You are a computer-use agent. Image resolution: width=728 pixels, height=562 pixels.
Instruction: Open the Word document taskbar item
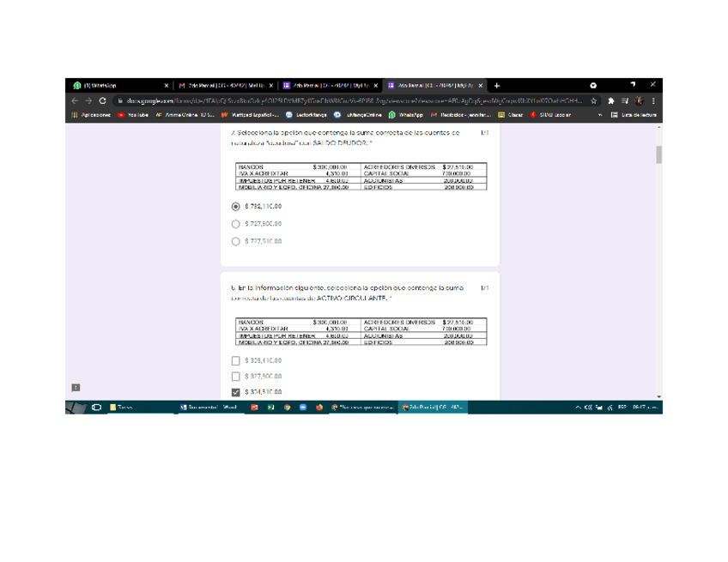click(x=209, y=408)
